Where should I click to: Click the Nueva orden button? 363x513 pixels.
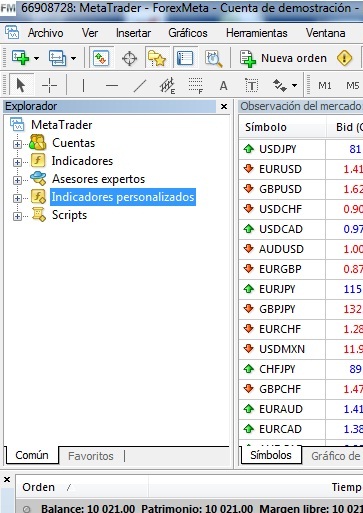[x=283, y=58]
